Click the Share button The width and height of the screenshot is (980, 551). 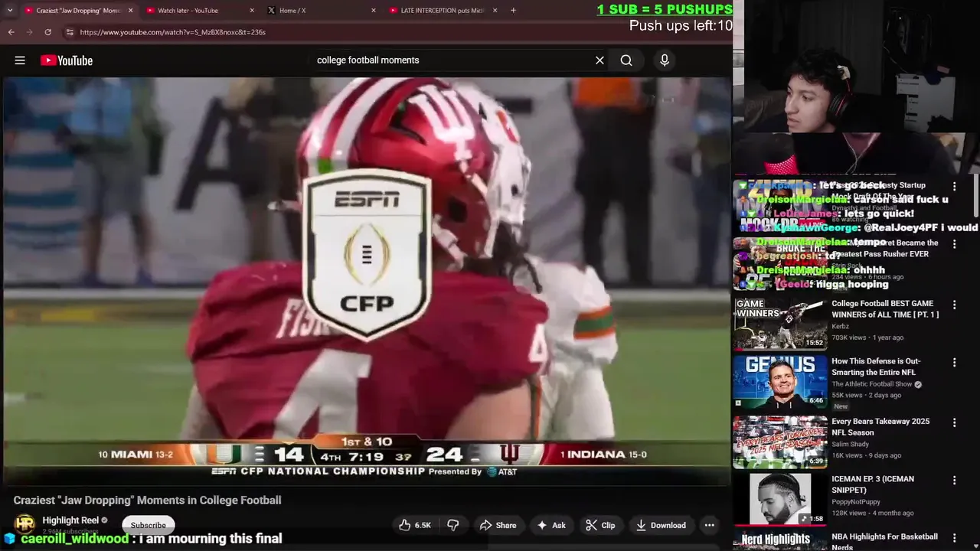pos(498,525)
